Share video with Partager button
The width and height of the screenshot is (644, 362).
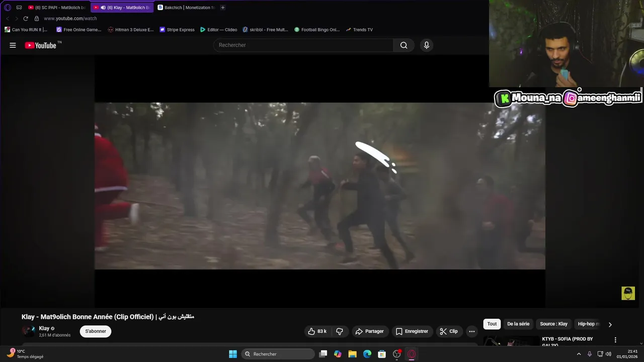(x=369, y=331)
